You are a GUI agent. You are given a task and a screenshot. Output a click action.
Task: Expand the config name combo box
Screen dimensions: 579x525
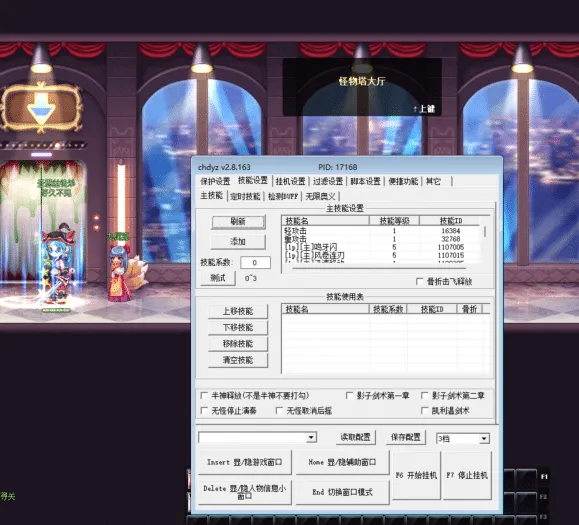click(311, 438)
